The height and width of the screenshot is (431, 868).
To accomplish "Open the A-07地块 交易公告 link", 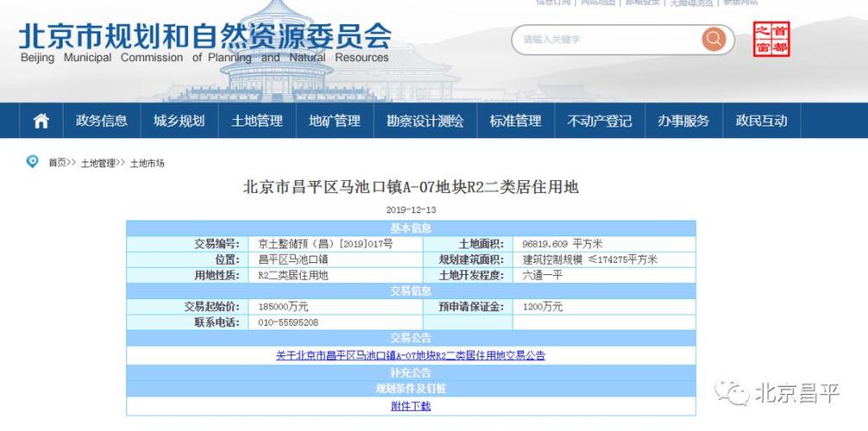I will coord(411,356).
